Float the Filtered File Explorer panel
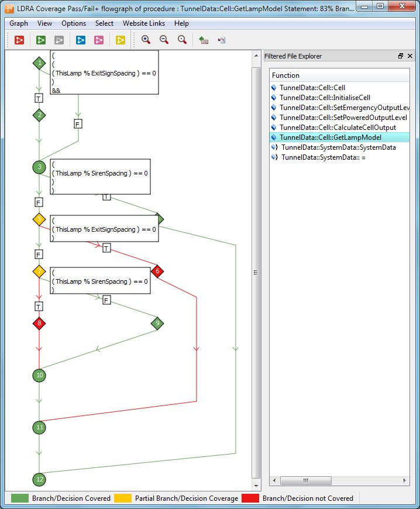420x509 pixels. pyautogui.click(x=401, y=56)
